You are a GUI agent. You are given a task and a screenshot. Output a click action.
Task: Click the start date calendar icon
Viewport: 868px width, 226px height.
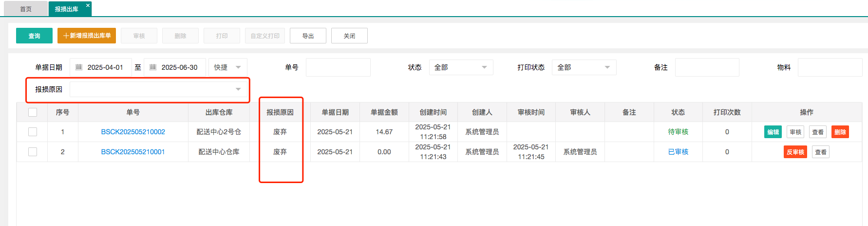[x=79, y=67]
